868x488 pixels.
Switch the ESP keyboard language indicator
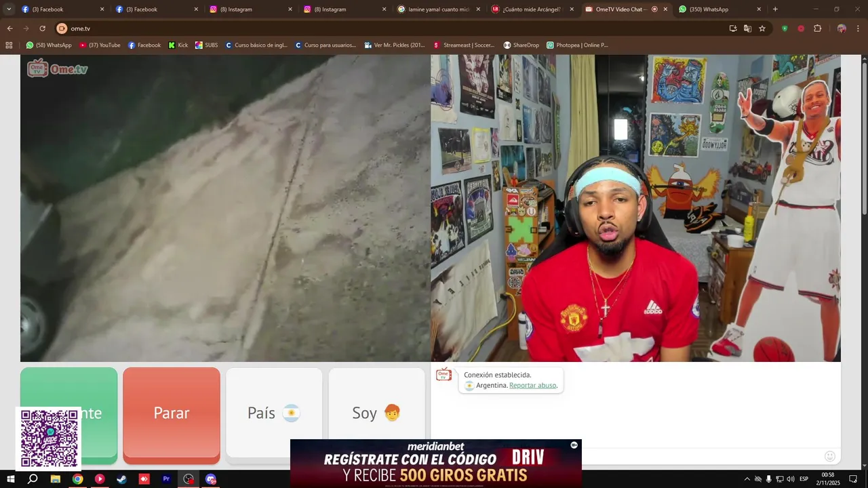tap(804, 479)
